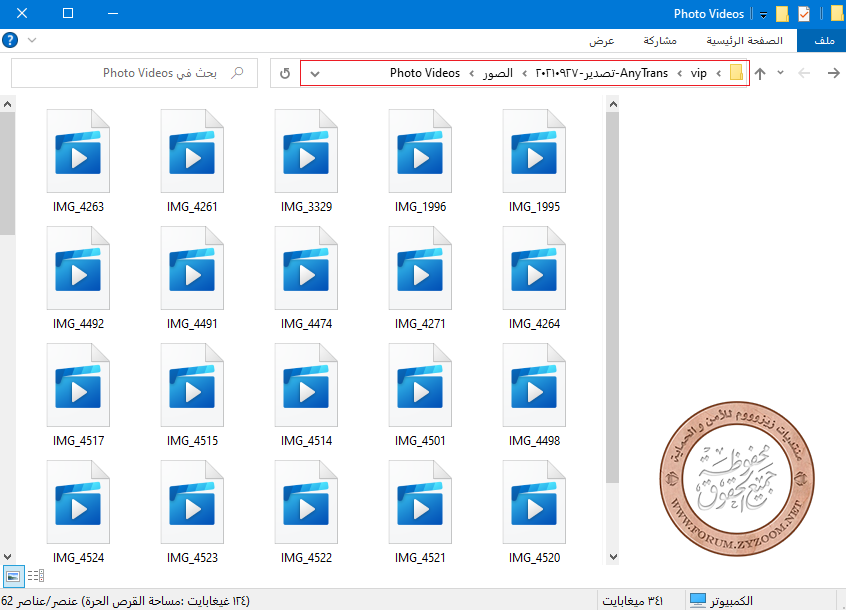The image size is (846, 610).
Task: Select the IMG_4264 video file
Action: (534, 278)
